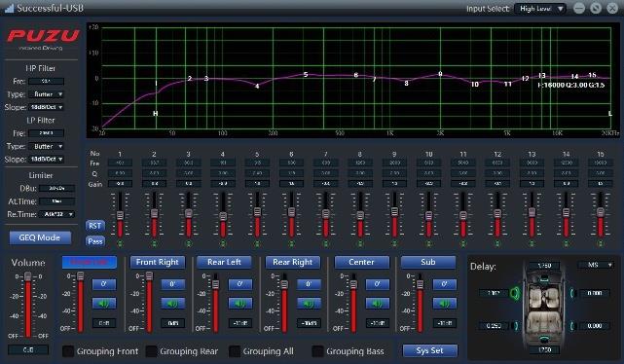
Task: Select front-left speaker in car diagram
Action: click(515, 294)
